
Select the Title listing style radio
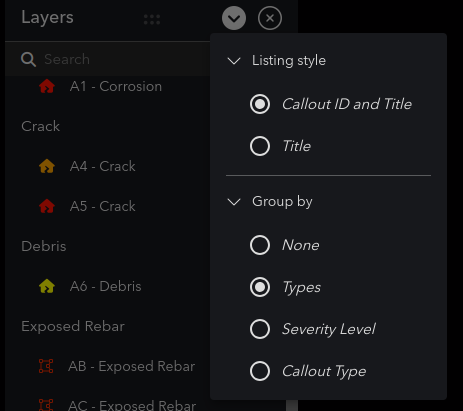coord(260,146)
